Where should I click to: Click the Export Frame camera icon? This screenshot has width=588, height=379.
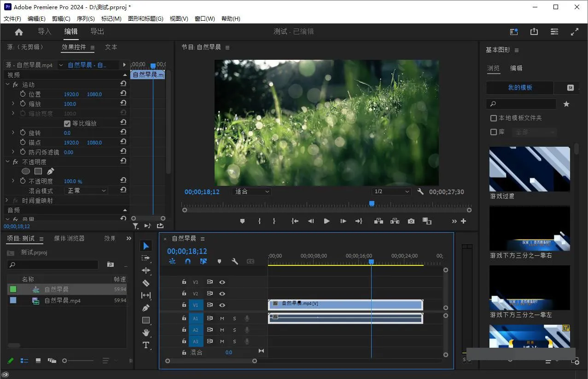pyautogui.click(x=411, y=221)
